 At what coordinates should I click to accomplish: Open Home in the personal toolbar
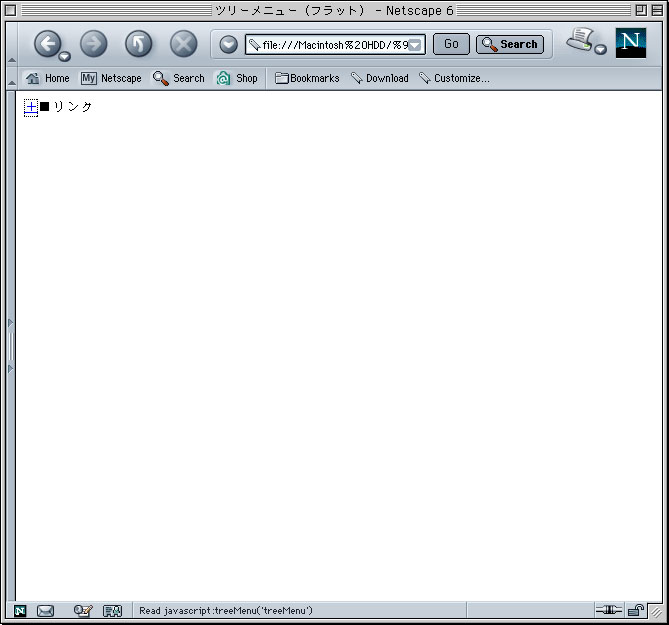tap(47, 78)
